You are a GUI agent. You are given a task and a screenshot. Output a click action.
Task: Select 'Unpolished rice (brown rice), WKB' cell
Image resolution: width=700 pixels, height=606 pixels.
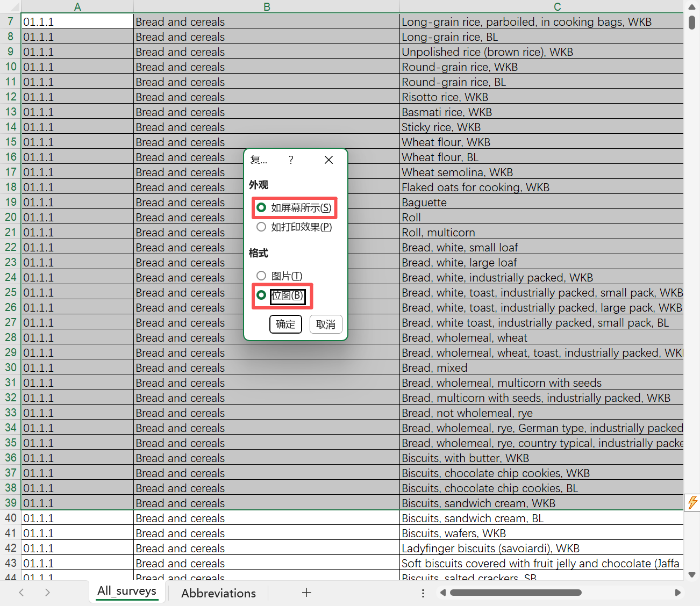541,52
